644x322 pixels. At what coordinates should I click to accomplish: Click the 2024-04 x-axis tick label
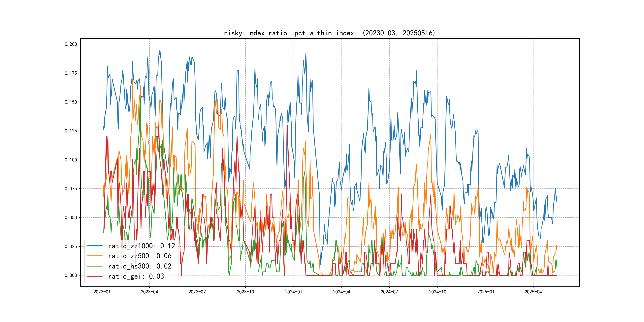(x=341, y=292)
